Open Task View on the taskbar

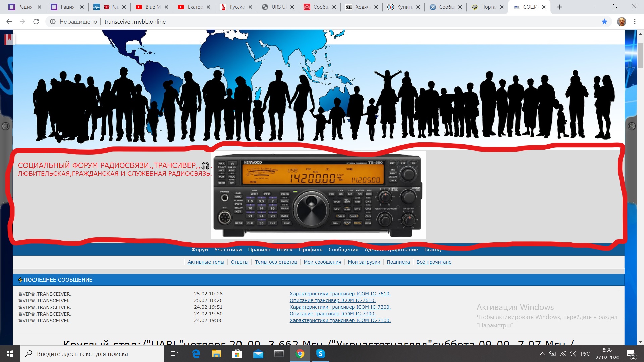[x=174, y=354]
